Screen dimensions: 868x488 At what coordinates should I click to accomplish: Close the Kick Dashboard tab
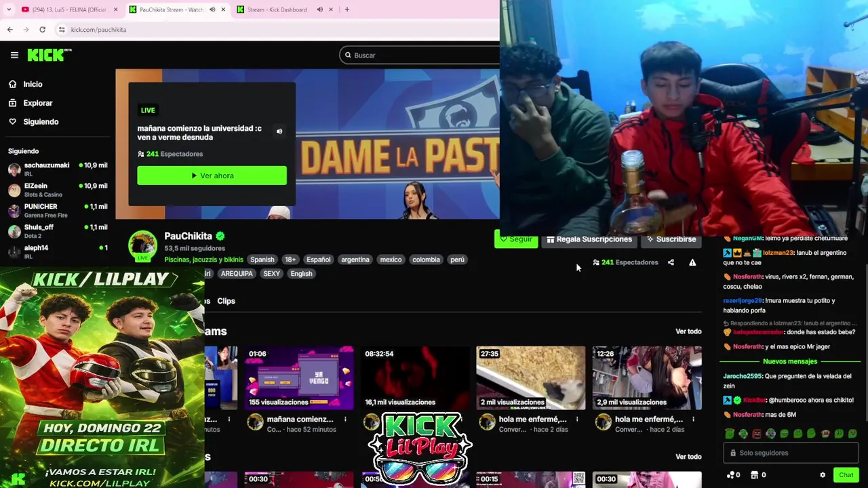tap(331, 9)
